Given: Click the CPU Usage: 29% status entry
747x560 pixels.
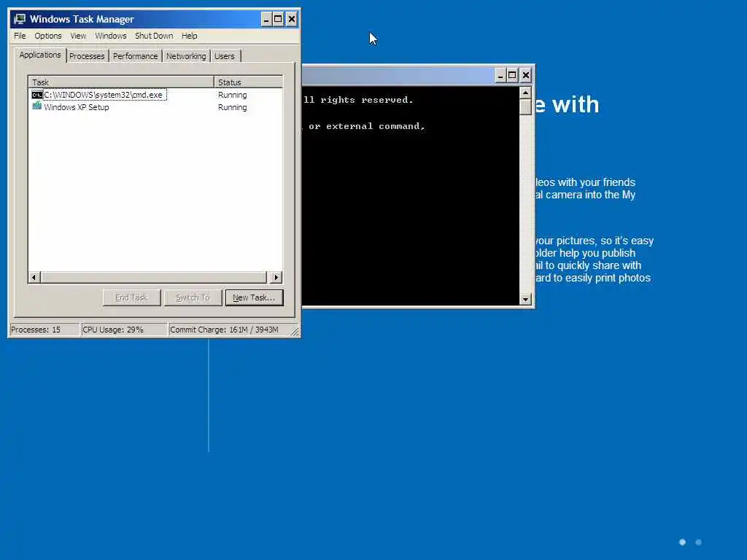Looking at the screenshot, I should (124, 330).
